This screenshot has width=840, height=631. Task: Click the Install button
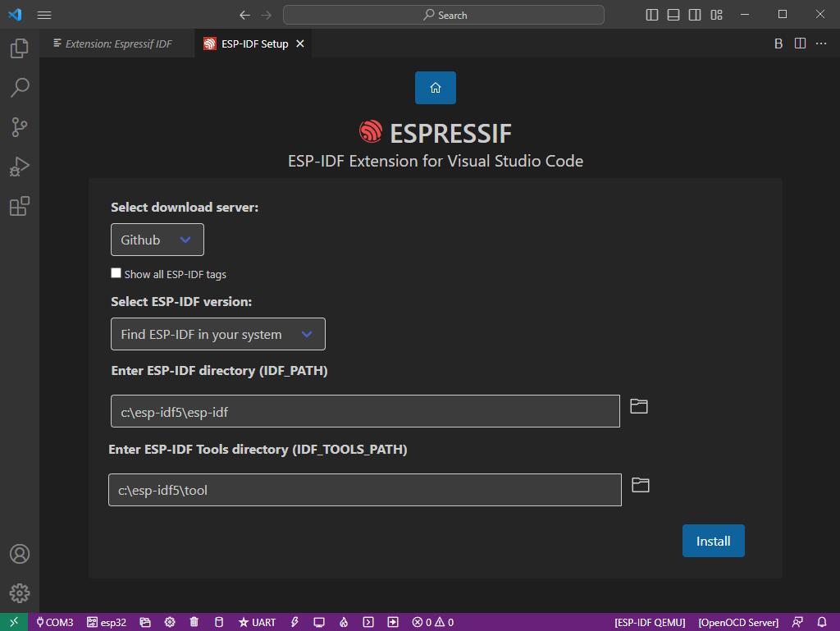[x=713, y=541]
